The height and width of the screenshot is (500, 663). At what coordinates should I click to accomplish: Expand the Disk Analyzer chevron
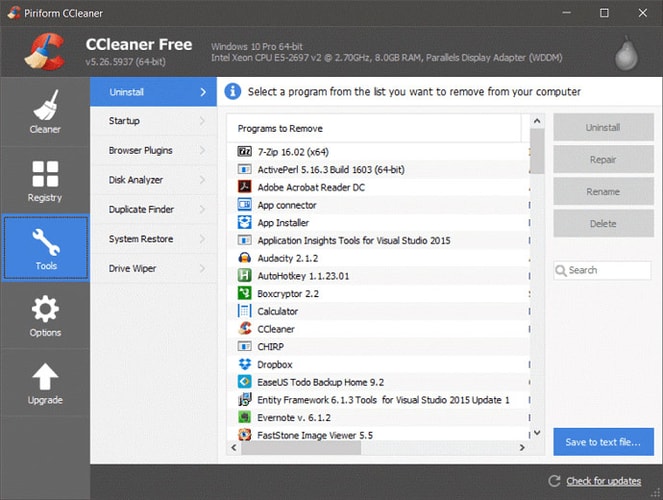click(x=202, y=181)
